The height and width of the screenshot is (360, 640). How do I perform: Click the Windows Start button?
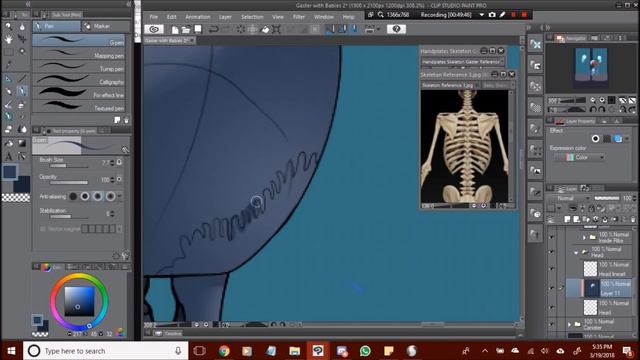pyautogui.click(x=11, y=351)
